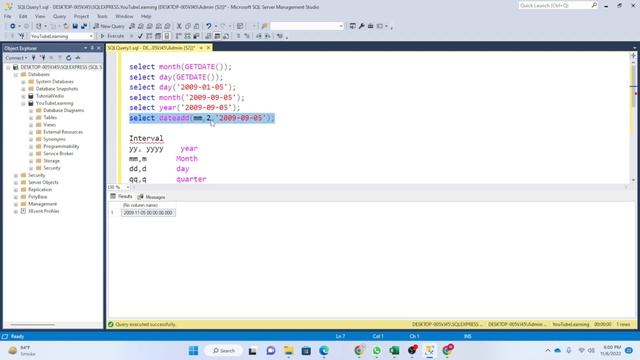Viewport: 640px width, 360px height.
Task: Click the line select day(GETDATE())
Action: 176,77
